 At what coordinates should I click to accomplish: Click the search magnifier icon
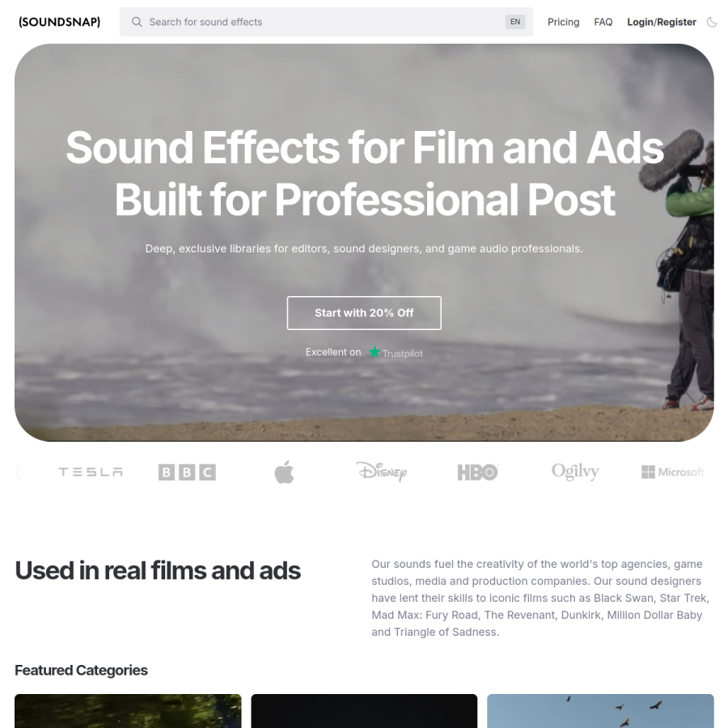click(x=137, y=22)
